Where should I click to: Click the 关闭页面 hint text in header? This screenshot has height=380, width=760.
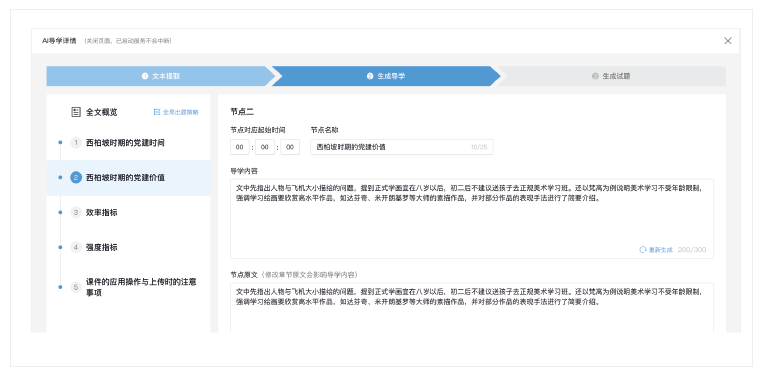pos(128,41)
